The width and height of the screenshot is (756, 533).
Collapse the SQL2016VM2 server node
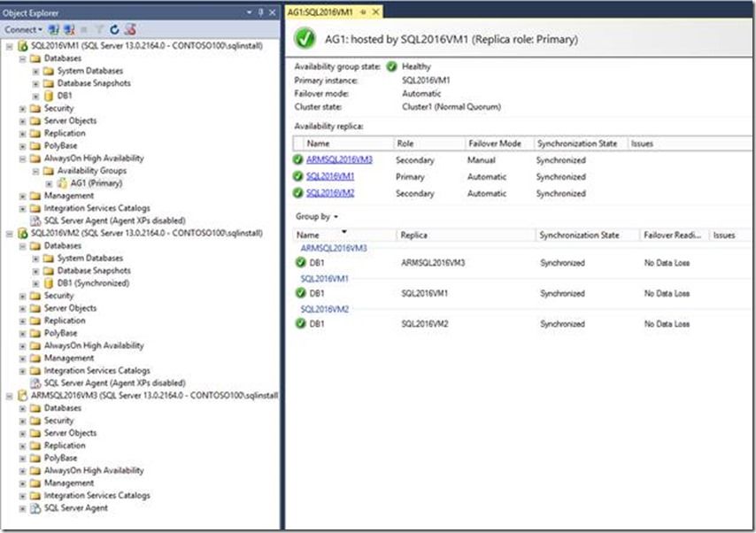pyautogui.click(x=9, y=234)
